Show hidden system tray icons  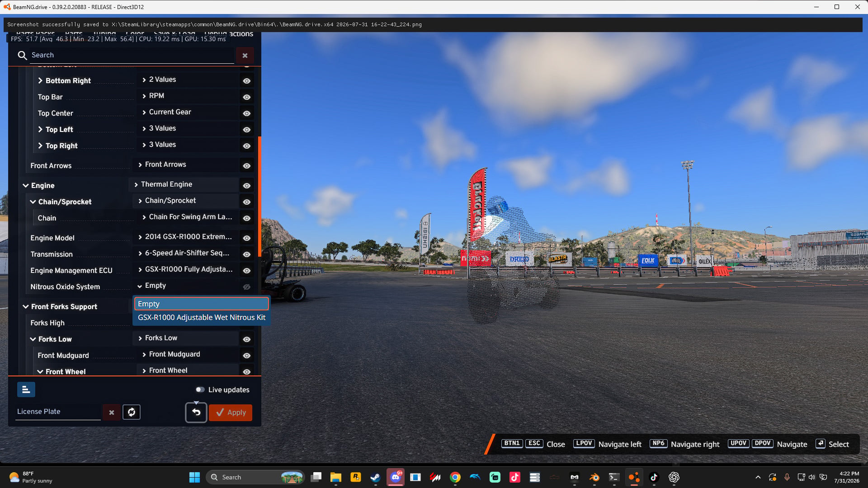coord(758,477)
